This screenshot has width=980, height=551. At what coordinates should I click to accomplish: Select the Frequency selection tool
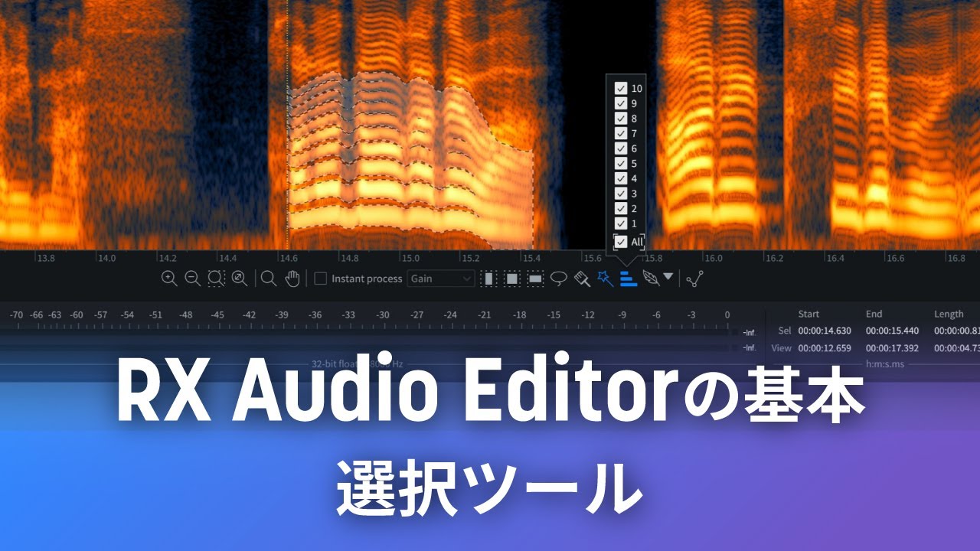click(535, 279)
